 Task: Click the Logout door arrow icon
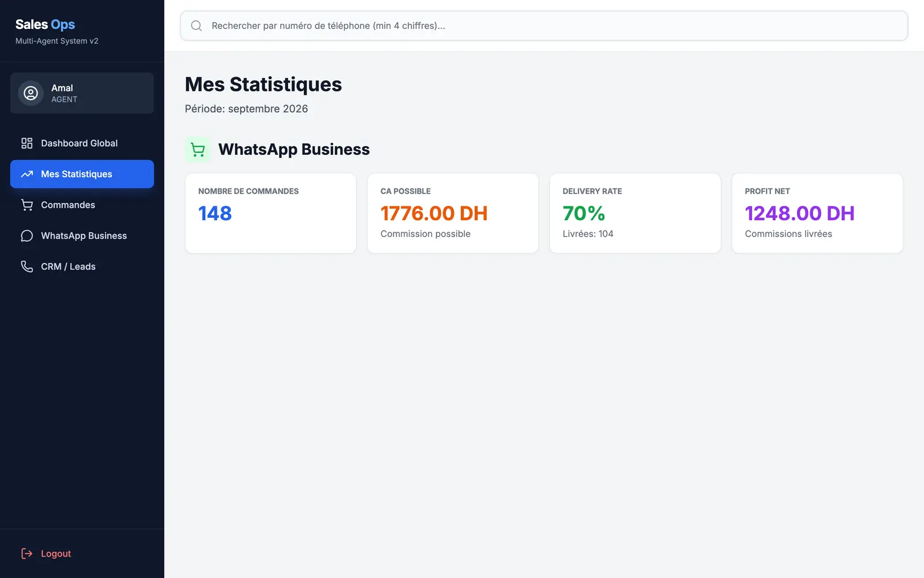[x=27, y=554]
